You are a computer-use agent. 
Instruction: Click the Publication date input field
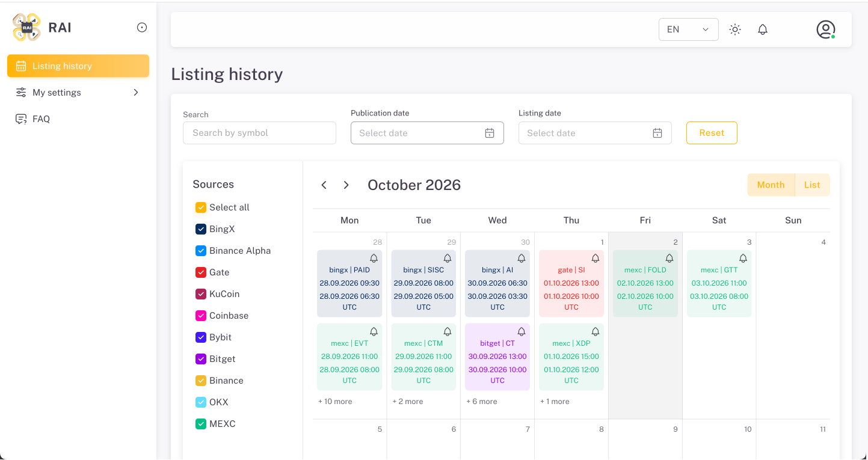pyautogui.click(x=427, y=133)
